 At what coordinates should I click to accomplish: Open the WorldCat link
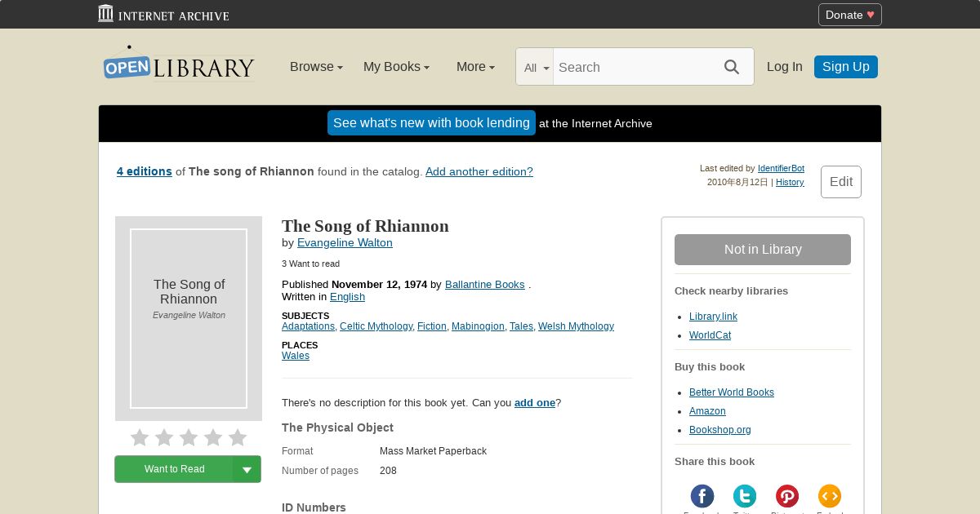point(710,335)
